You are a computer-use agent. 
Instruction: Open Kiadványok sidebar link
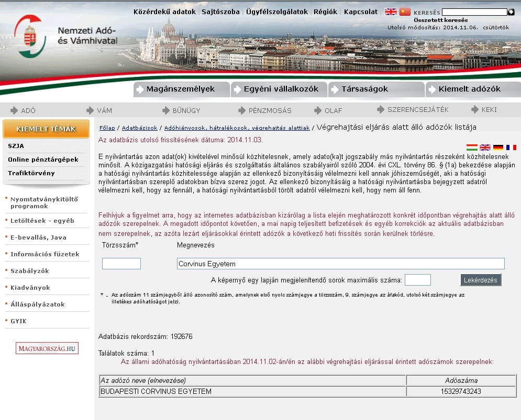[x=30, y=288]
